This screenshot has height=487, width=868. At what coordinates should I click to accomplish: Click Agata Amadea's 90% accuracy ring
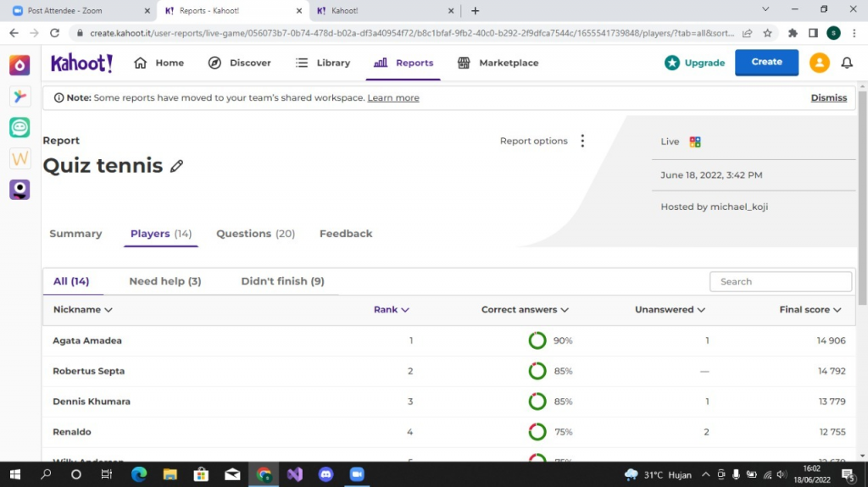click(x=537, y=340)
